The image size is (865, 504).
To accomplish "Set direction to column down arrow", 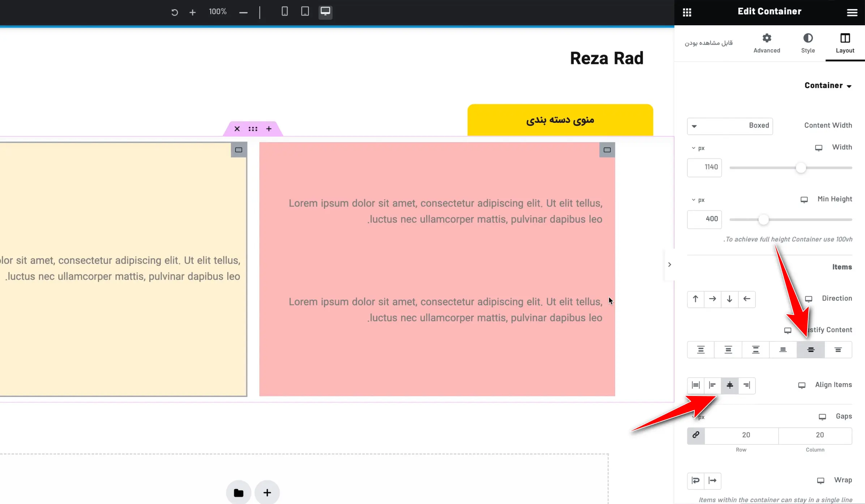I will [x=729, y=299].
